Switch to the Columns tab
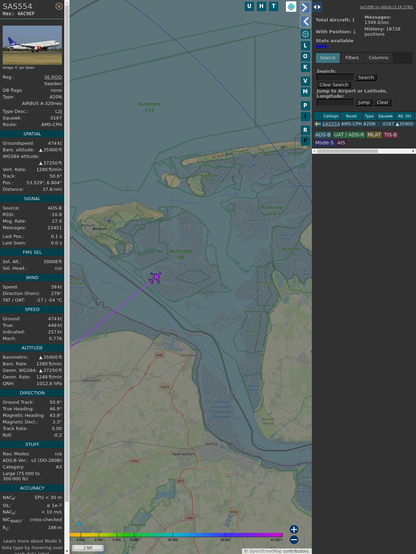Screen dimensions: 416x554 click(378, 58)
